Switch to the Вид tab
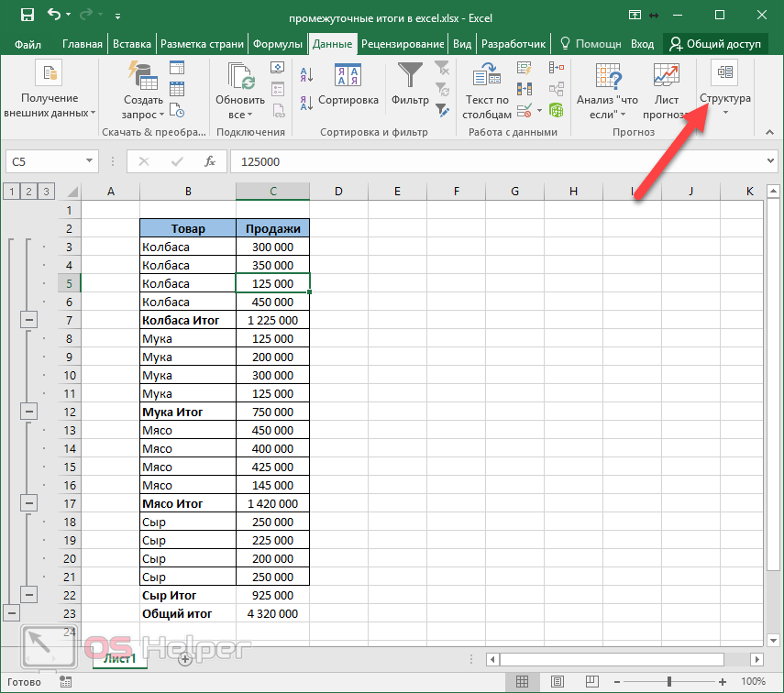 pos(462,44)
